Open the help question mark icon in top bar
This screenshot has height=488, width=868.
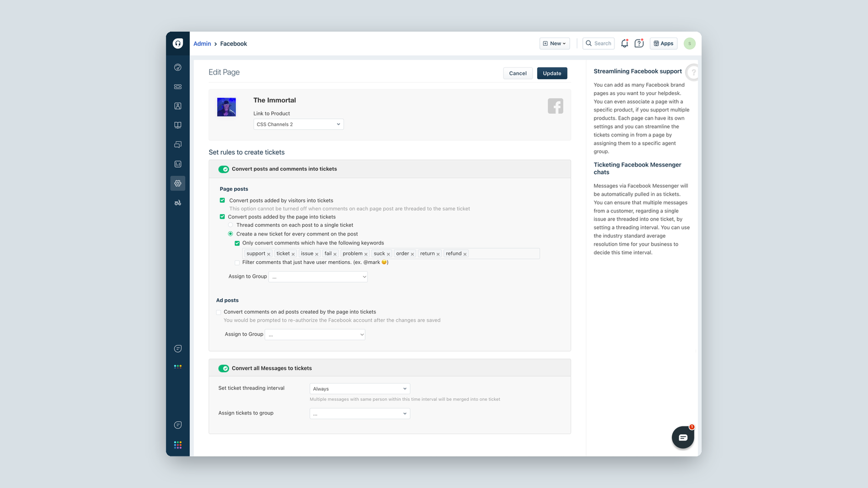639,43
